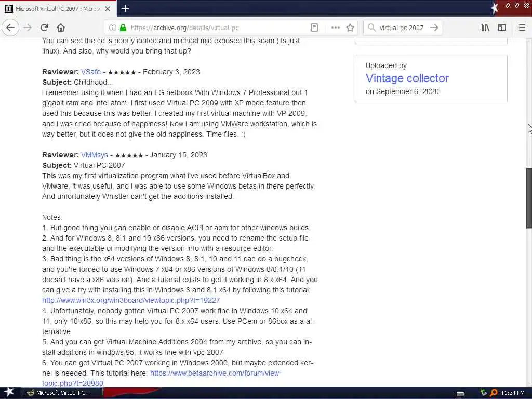Click the "on September 6, 2020" upload date
The image size is (532, 399).
pos(402,91)
